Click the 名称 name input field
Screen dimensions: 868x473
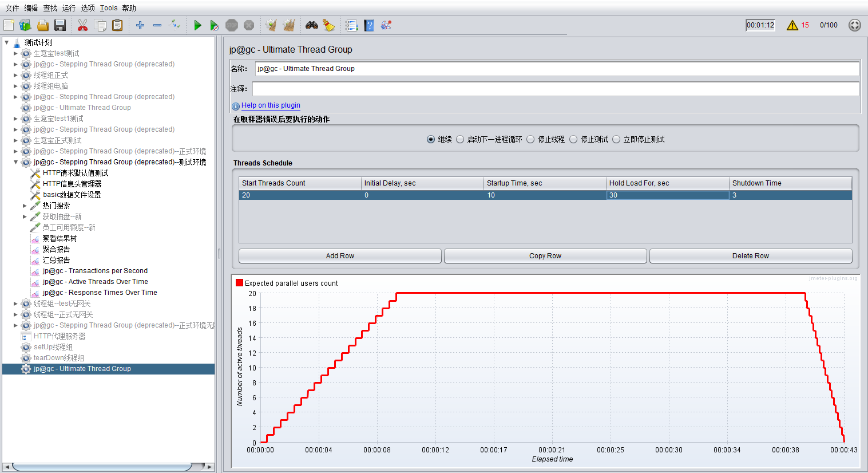click(x=557, y=69)
